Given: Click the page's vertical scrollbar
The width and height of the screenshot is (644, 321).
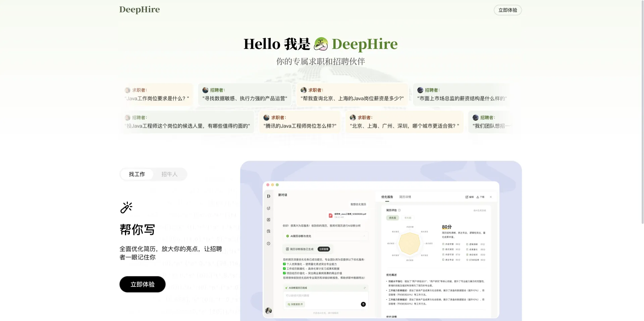Looking at the screenshot, I should (642, 111).
